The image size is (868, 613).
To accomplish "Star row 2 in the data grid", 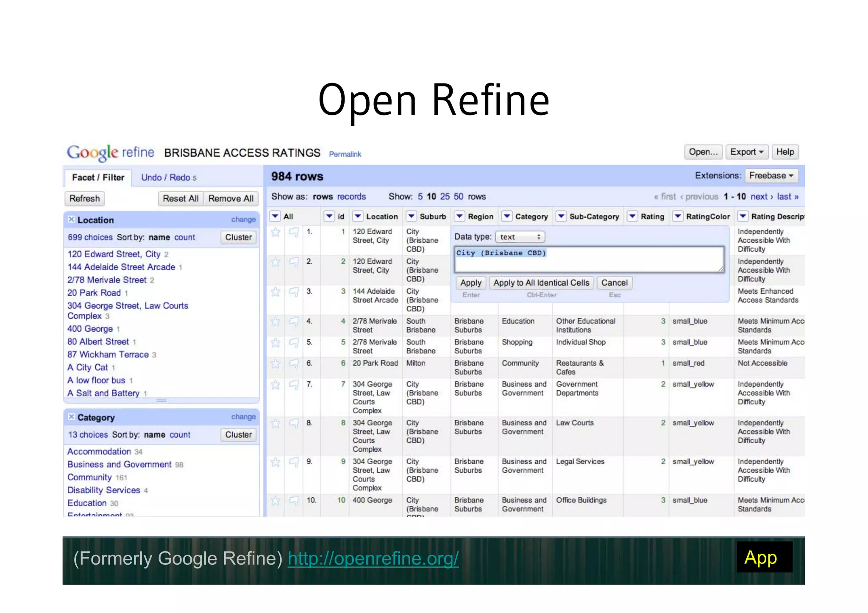I will pyautogui.click(x=275, y=262).
